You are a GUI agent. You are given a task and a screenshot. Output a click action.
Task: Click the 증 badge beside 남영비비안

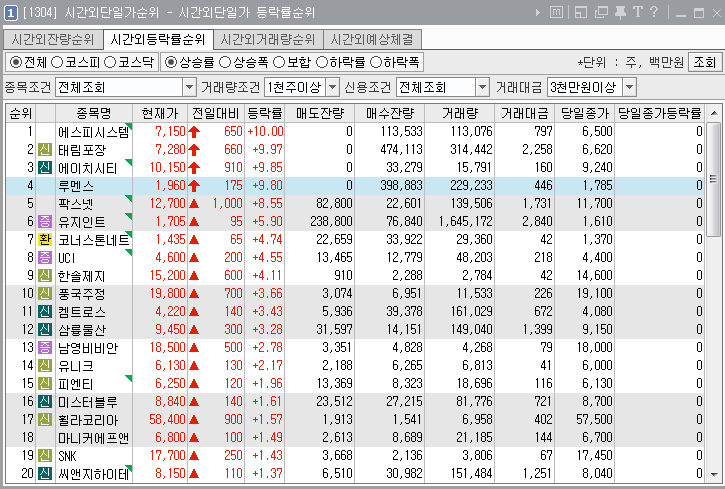click(x=45, y=348)
